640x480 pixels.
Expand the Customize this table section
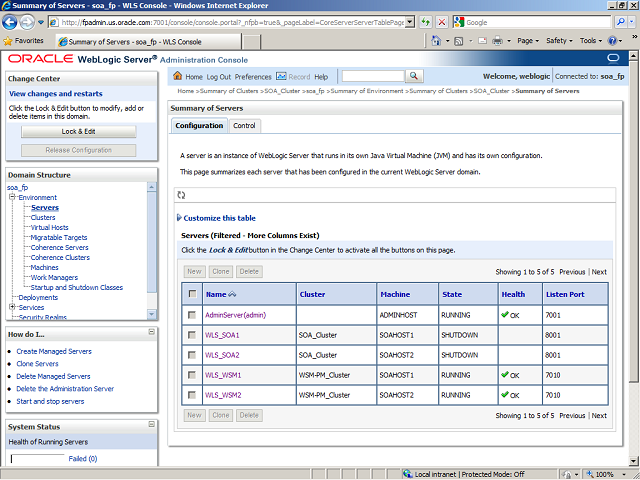point(219,218)
